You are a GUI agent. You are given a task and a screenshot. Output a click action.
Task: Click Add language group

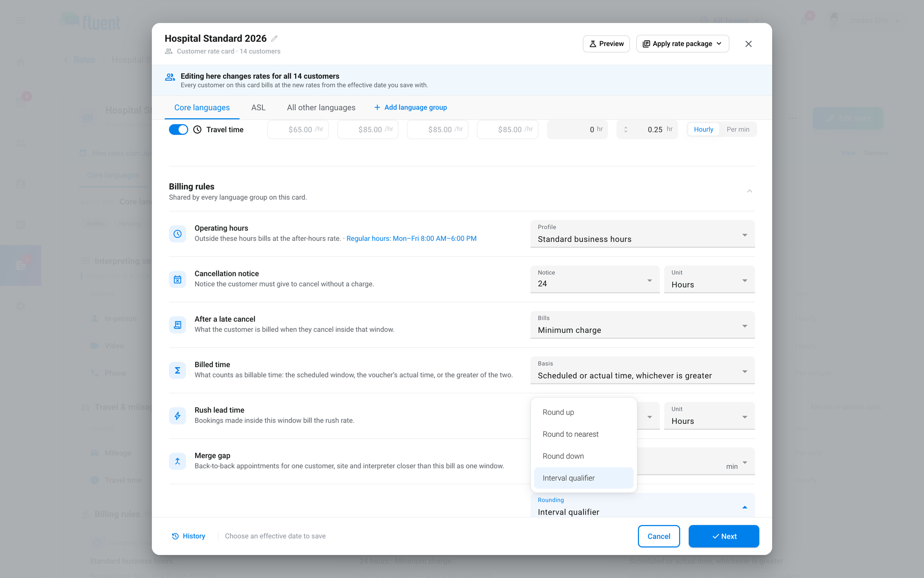[411, 108]
